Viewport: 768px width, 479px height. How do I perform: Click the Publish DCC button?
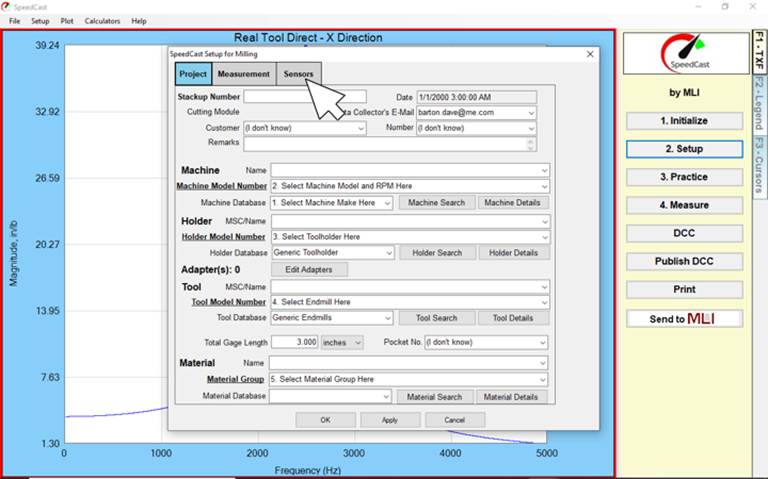(x=684, y=262)
